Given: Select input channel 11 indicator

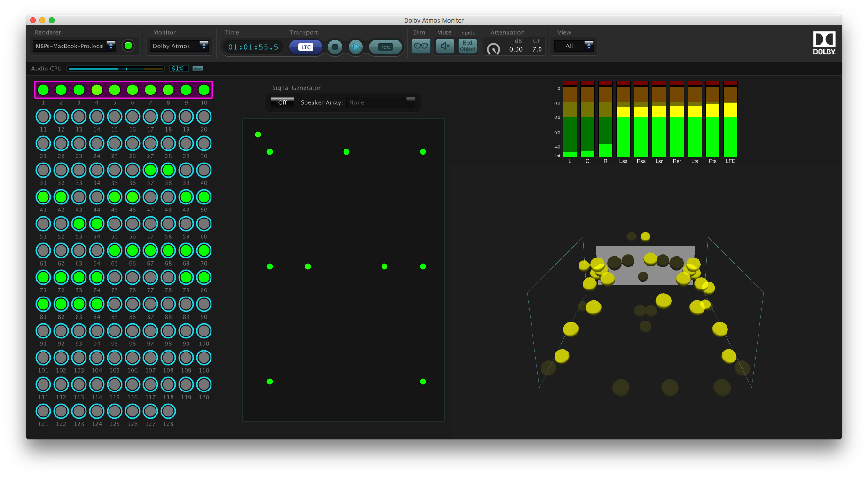Looking at the screenshot, I should pyautogui.click(x=43, y=116).
